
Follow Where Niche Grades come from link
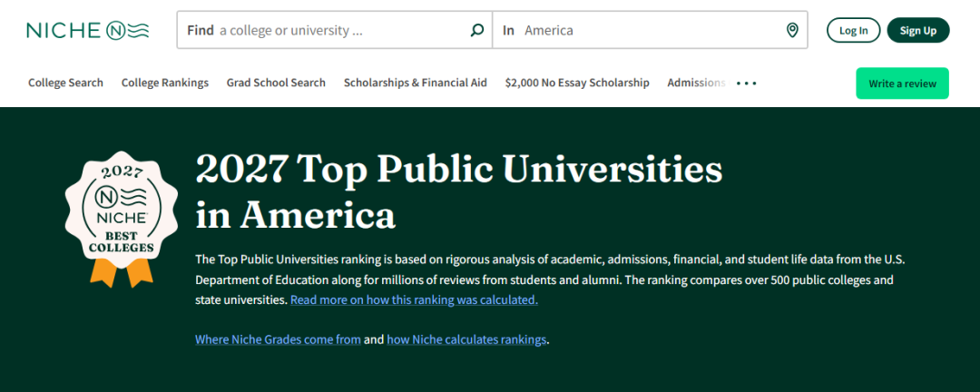point(278,340)
